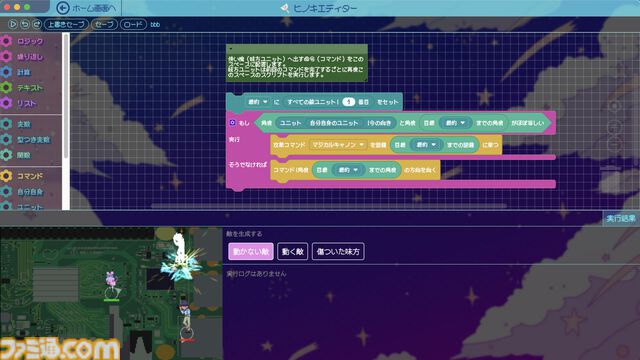Edit the number field in すべての敵ユニット block
Viewport: 640px width, 360px height.
(348, 102)
